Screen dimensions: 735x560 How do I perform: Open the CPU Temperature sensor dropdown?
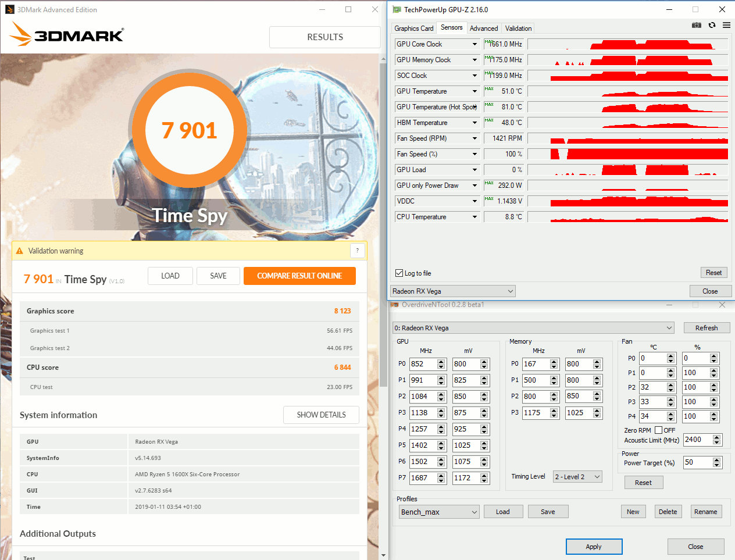(x=475, y=217)
